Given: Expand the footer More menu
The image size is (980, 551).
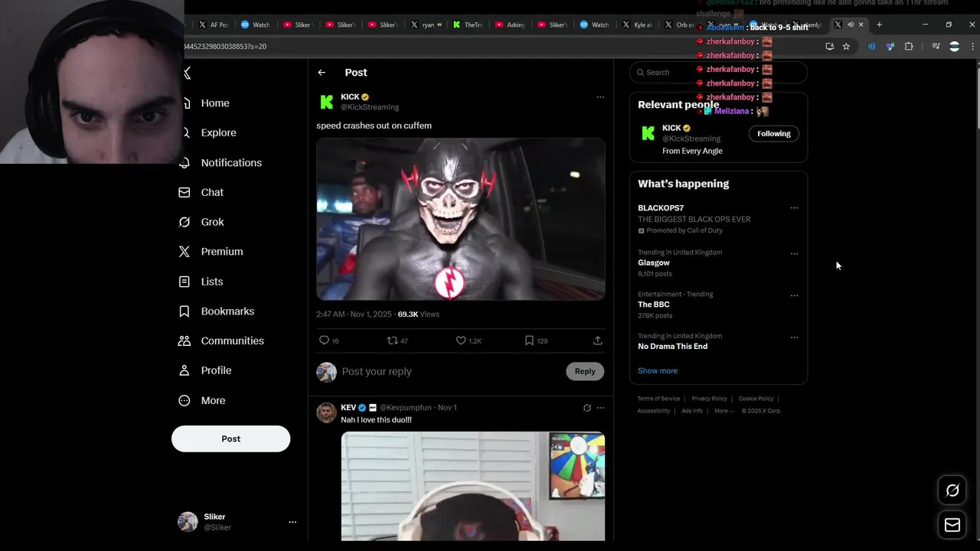Looking at the screenshot, I should coord(723,411).
